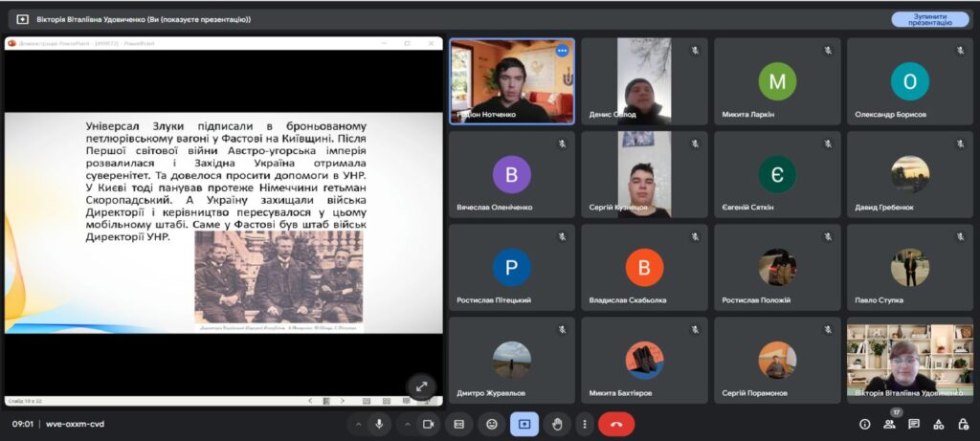The height and width of the screenshot is (441, 980).
Task: Open the chat messages panel
Action: click(914, 424)
